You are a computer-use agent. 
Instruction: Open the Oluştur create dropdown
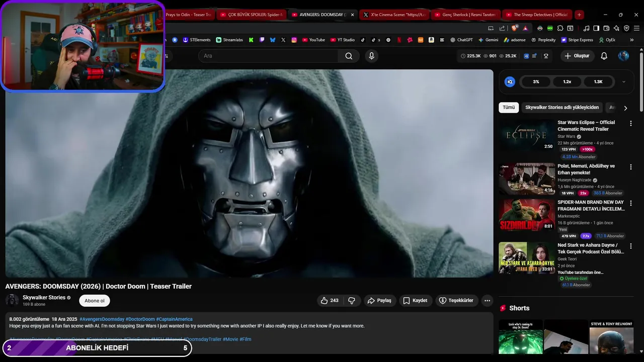click(577, 56)
